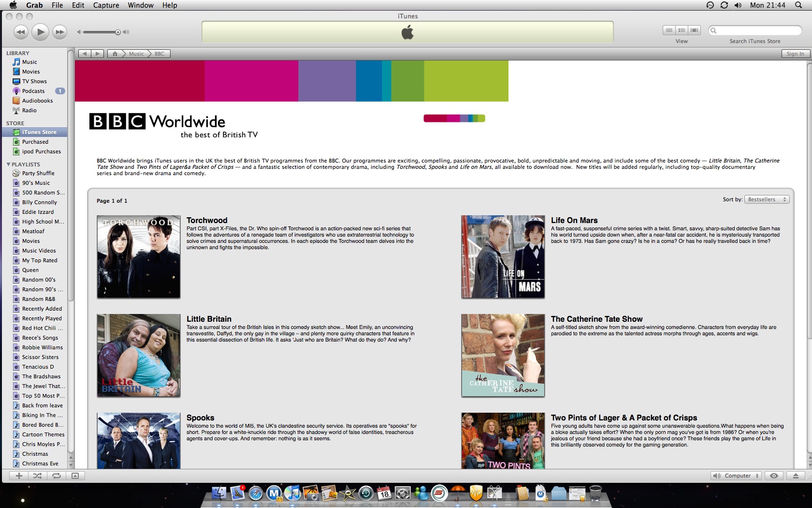
Task: Click the Torchwood title link
Action: click(207, 220)
